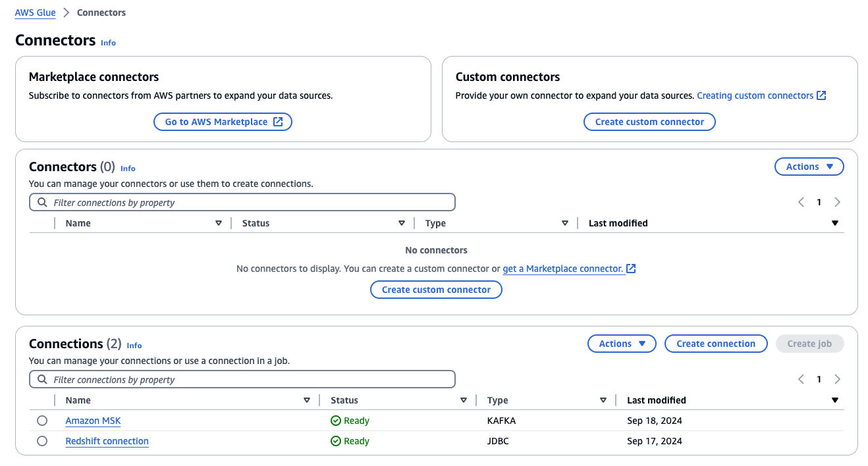Click next page arrow in Connections table
Screen dimensions: 868x466
click(x=837, y=379)
